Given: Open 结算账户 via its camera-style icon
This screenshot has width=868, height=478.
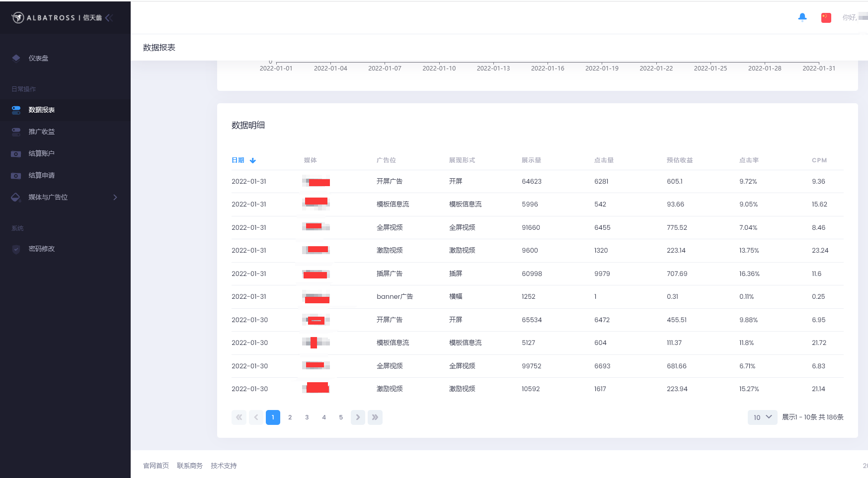Looking at the screenshot, I should [x=16, y=153].
